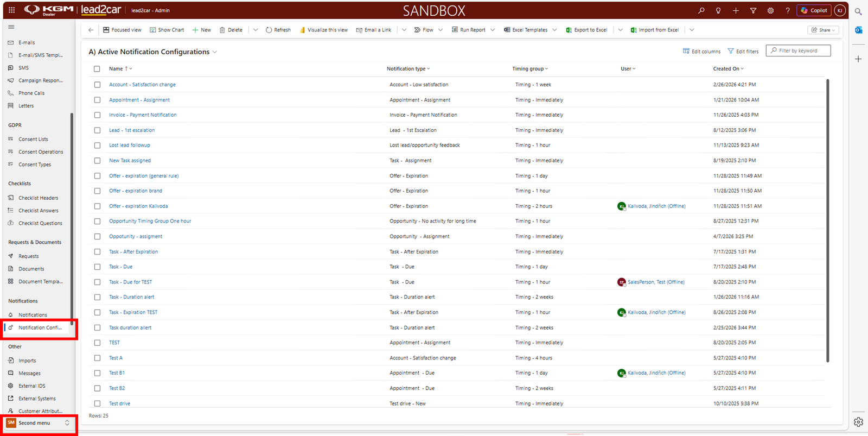Open the advanced find funnel icon
The height and width of the screenshot is (436, 868).
point(753,10)
